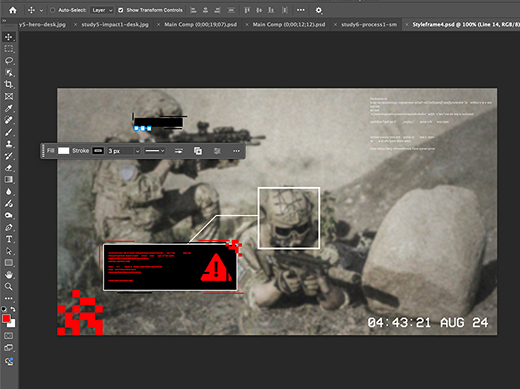Click the red foreground color swatch
This screenshot has height=389, width=520.
click(6, 318)
